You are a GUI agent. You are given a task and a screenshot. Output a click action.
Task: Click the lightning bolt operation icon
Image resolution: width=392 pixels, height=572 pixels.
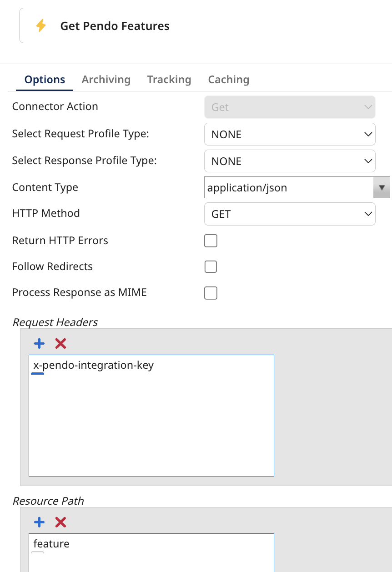41,26
